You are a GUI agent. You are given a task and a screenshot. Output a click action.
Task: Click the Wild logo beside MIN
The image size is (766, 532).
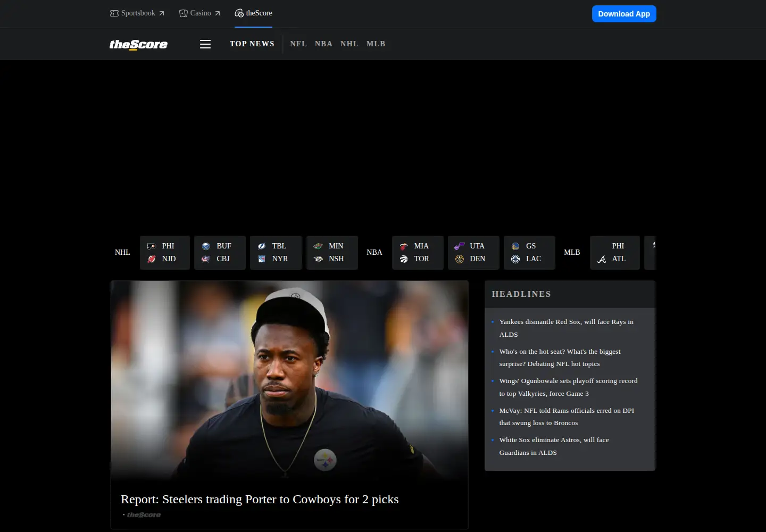[x=318, y=246]
